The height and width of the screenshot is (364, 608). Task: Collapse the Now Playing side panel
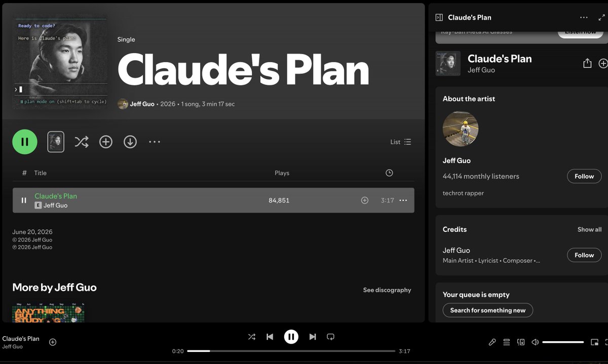439,17
